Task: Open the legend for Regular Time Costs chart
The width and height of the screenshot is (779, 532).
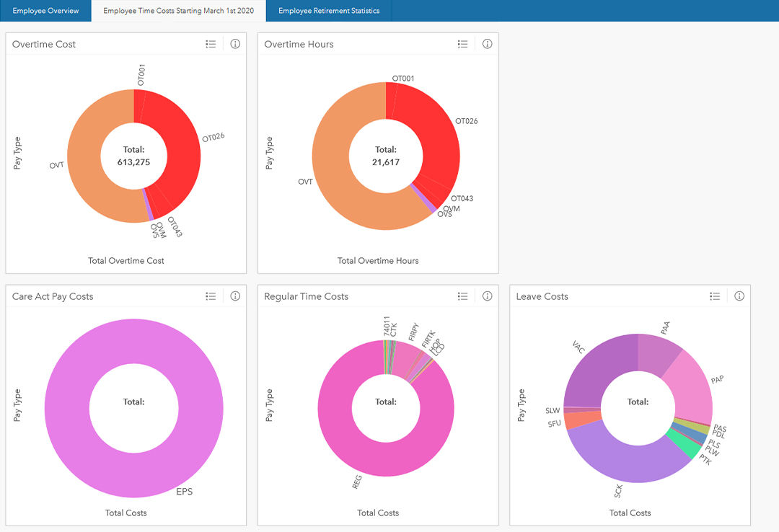Action: click(x=463, y=296)
